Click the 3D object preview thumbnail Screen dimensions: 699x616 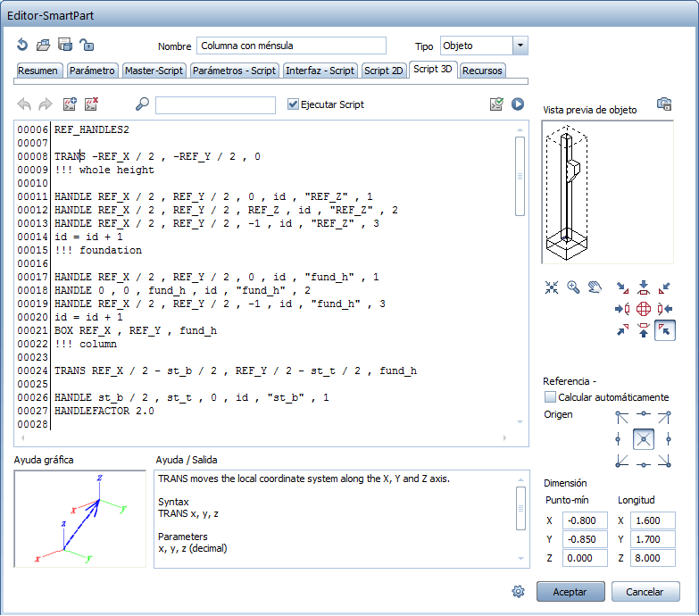607,192
